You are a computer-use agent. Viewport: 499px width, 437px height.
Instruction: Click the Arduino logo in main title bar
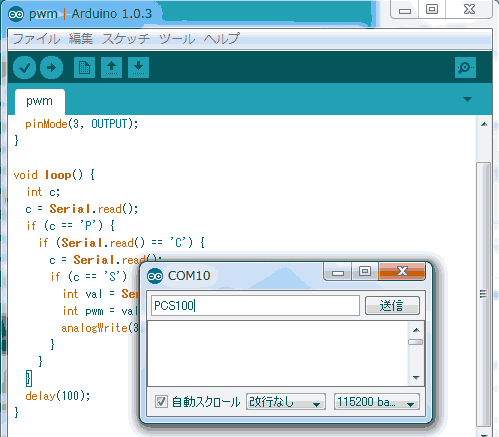[x=16, y=14]
